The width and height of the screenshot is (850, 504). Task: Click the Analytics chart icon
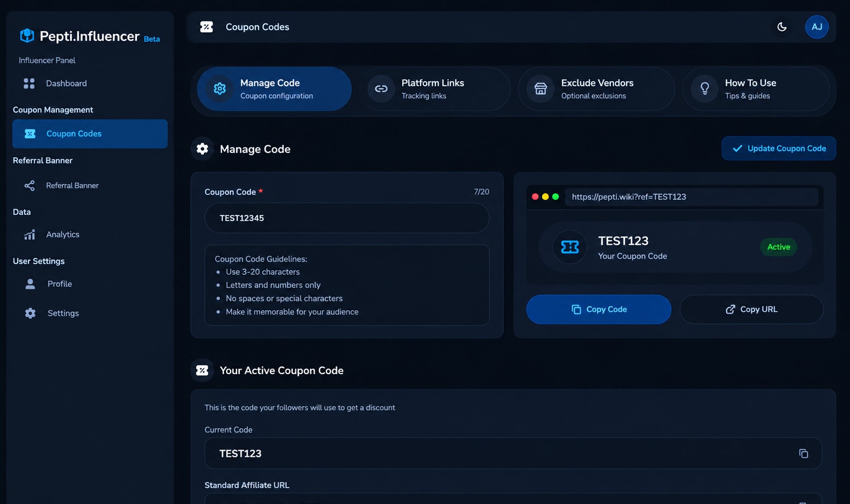(x=29, y=235)
